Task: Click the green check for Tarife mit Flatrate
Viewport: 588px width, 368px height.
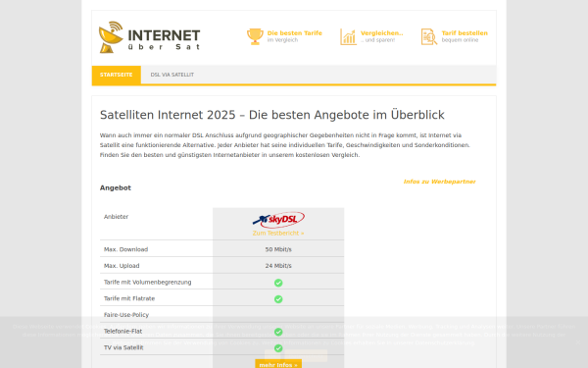Action: click(x=278, y=299)
